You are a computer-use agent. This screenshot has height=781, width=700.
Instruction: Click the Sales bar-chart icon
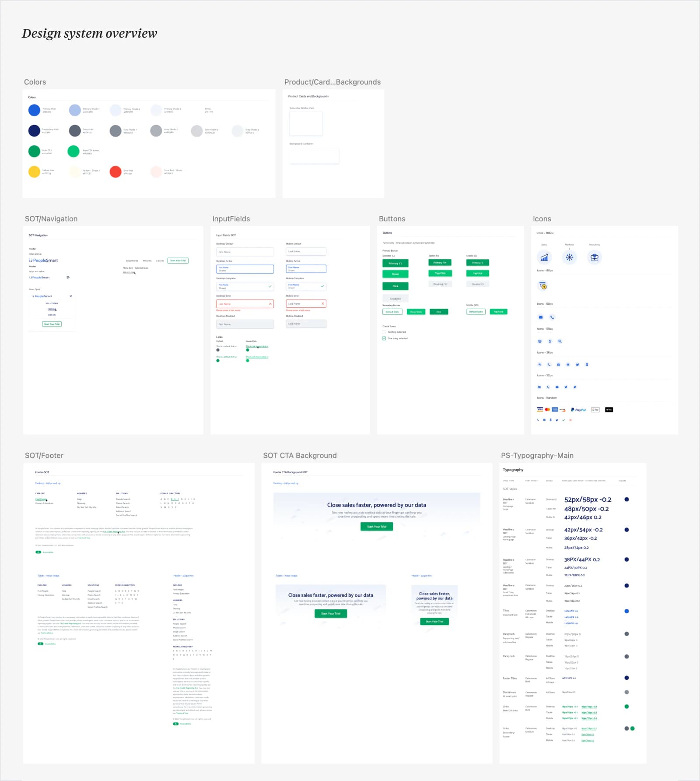(x=544, y=257)
